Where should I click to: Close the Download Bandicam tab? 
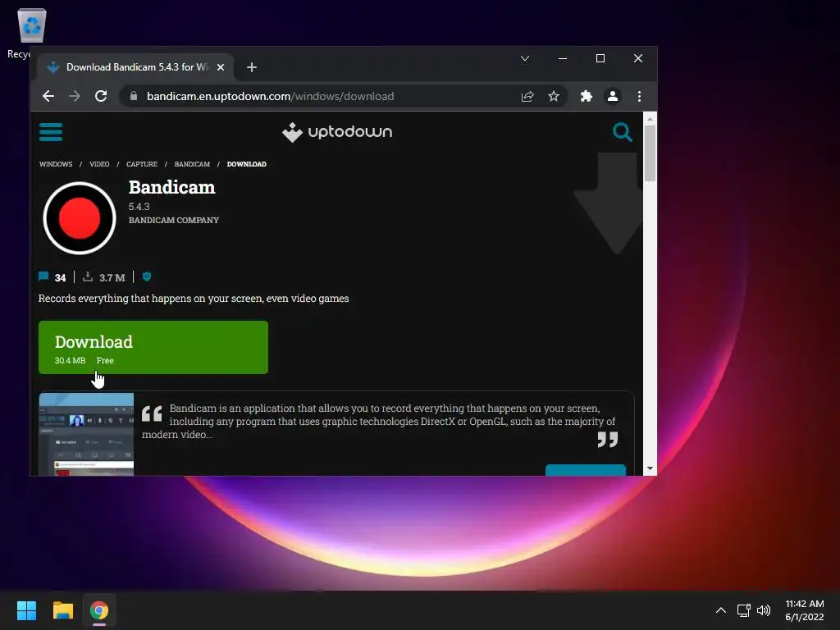coord(221,67)
